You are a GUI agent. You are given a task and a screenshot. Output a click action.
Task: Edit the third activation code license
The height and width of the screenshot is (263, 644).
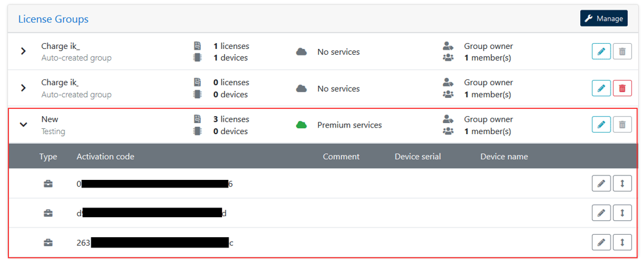pyautogui.click(x=601, y=242)
